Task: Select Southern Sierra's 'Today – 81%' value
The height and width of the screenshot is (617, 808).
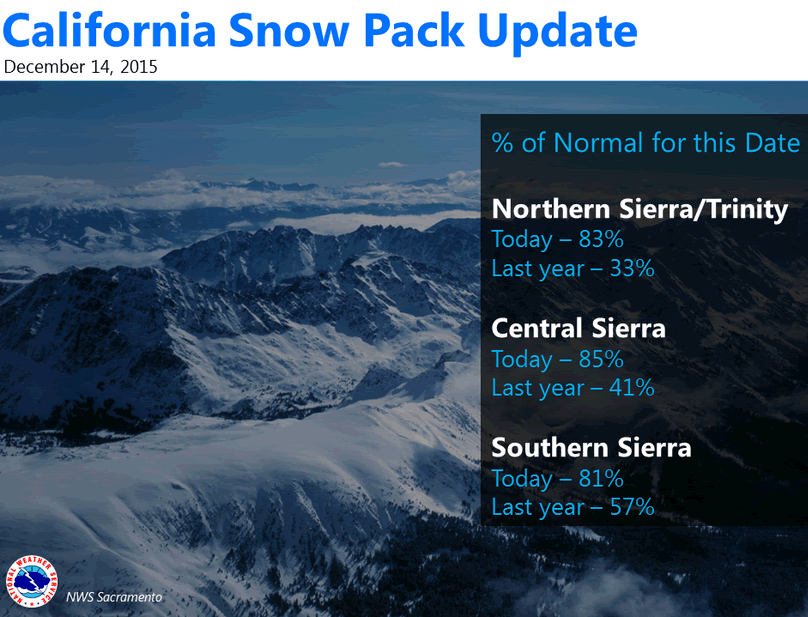Action: (557, 478)
